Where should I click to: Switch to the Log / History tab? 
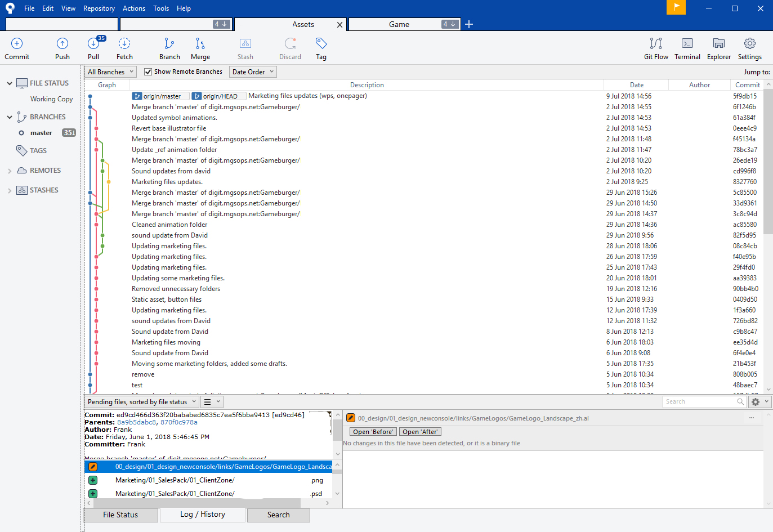tap(203, 515)
